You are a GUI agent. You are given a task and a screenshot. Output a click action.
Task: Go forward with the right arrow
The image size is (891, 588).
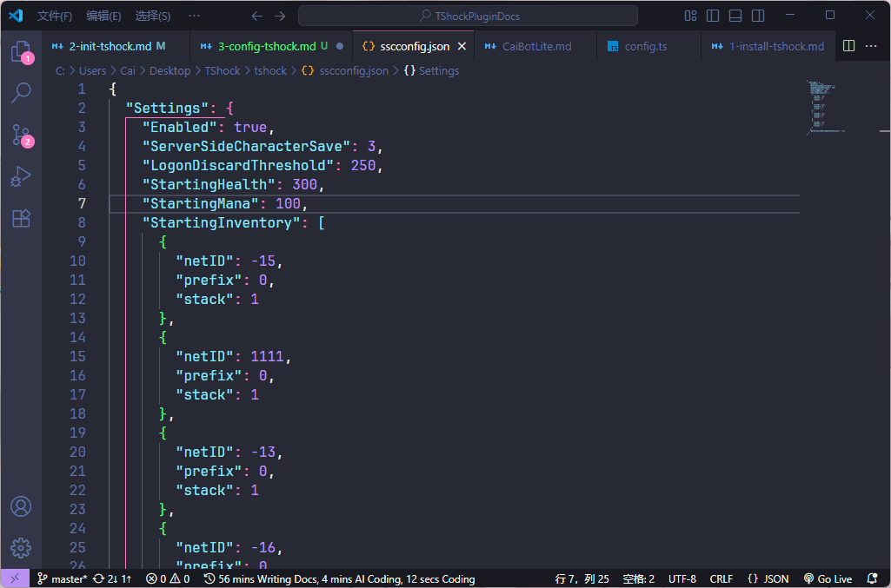click(x=280, y=16)
